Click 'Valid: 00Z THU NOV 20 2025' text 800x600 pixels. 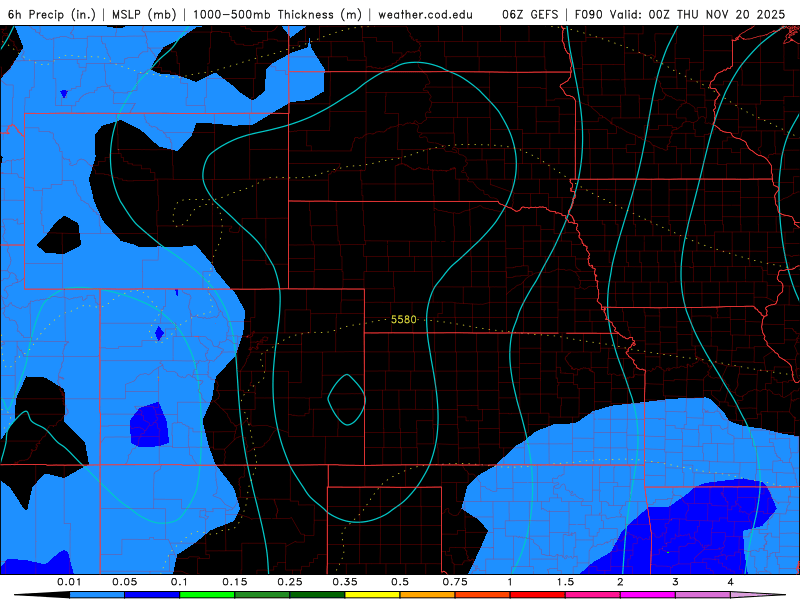(x=696, y=14)
